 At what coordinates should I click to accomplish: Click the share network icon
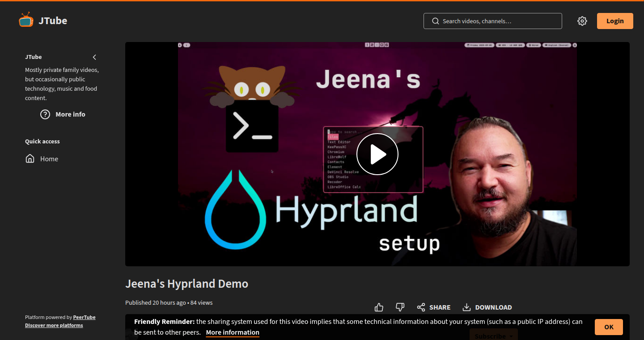click(x=421, y=307)
